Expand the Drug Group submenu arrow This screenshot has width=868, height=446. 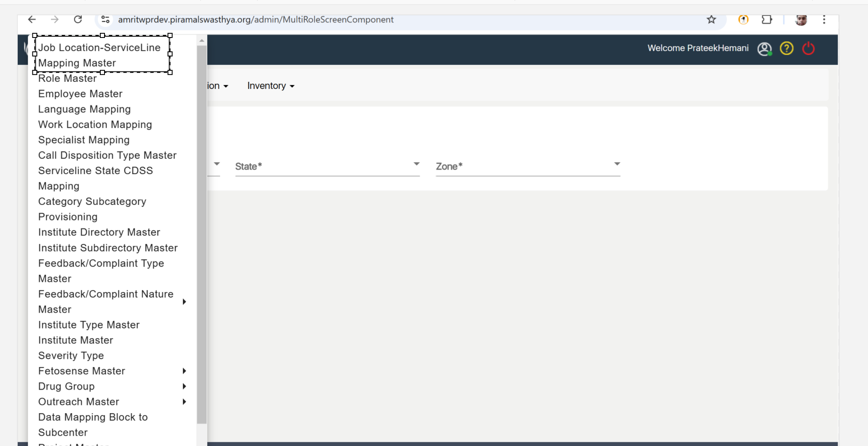click(x=184, y=386)
